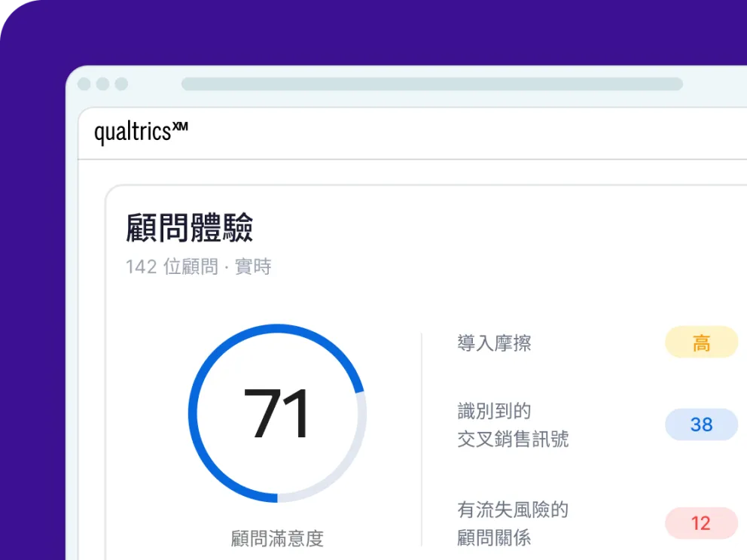
Task: Click the browser address bar
Action: tap(432, 84)
